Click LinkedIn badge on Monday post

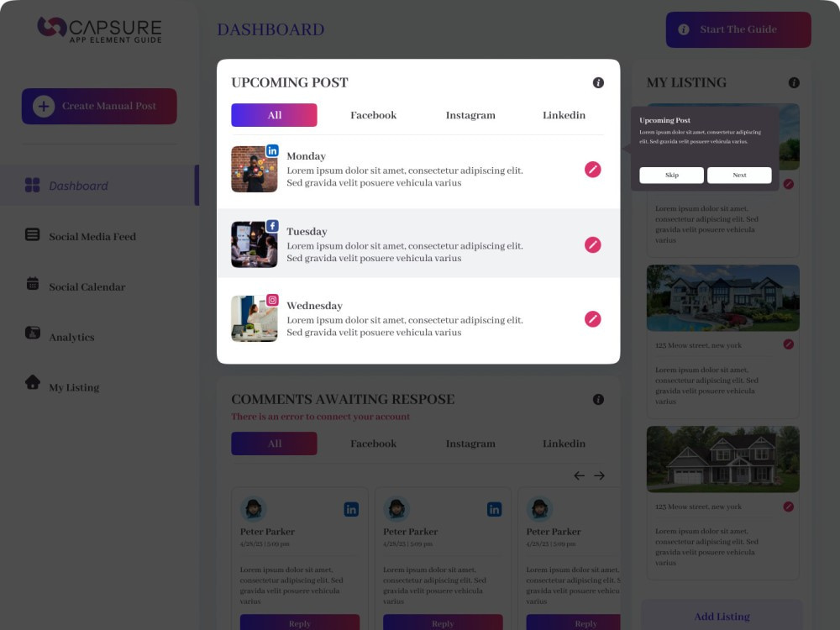[x=272, y=150]
